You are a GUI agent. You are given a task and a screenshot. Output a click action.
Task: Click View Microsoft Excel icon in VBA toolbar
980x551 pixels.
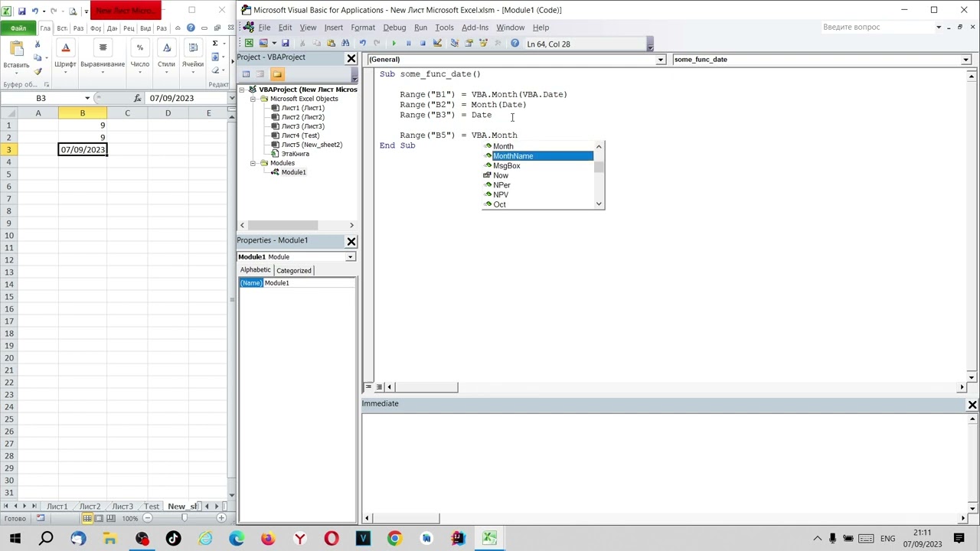point(249,44)
